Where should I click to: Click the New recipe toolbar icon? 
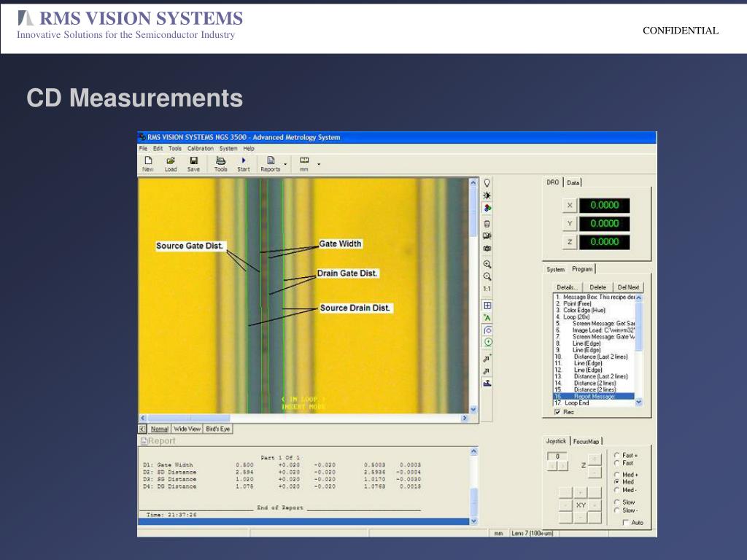[x=148, y=160]
